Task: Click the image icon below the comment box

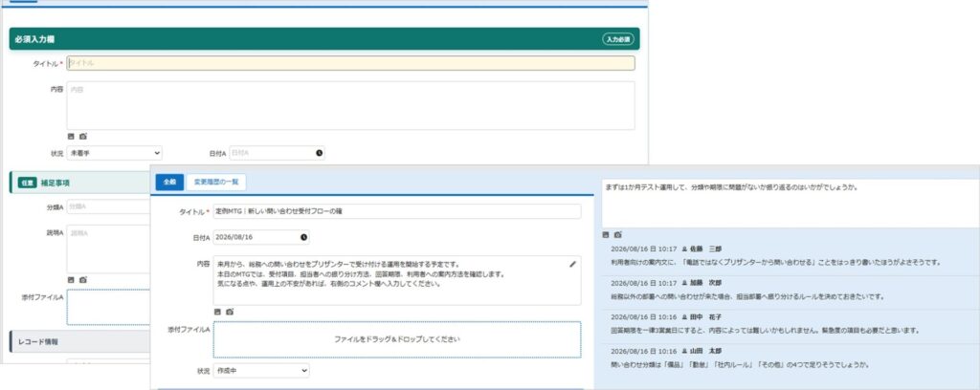Action: click(606, 234)
